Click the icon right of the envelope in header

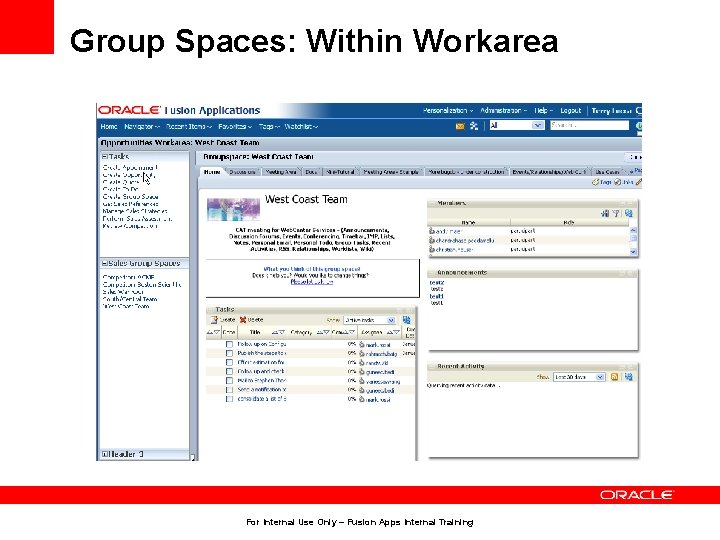tap(474, 126)
